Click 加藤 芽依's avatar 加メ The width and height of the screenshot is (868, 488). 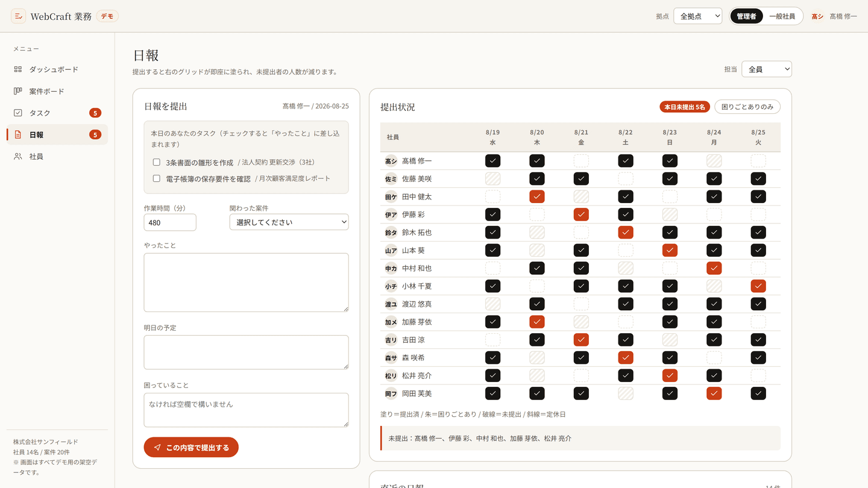[391, 322]
